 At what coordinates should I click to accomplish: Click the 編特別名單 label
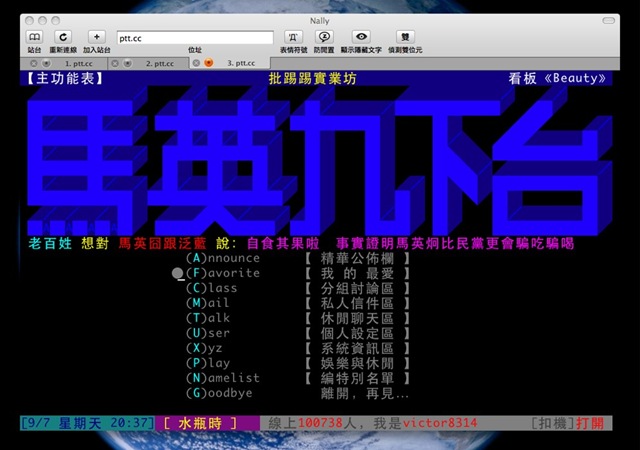tap(357, 378)
